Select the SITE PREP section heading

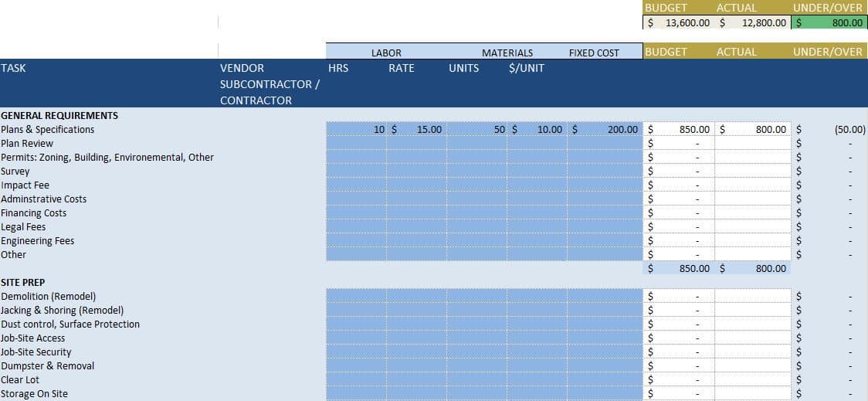tap(23, 283)
